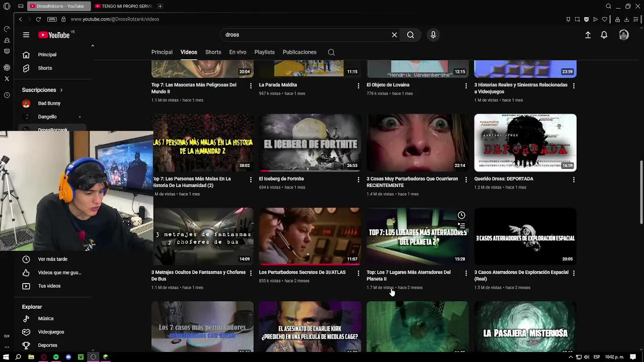Viewport: 644px width, 362px height.
Task: Run the search with magnifier button
Action: coord(411,35)
